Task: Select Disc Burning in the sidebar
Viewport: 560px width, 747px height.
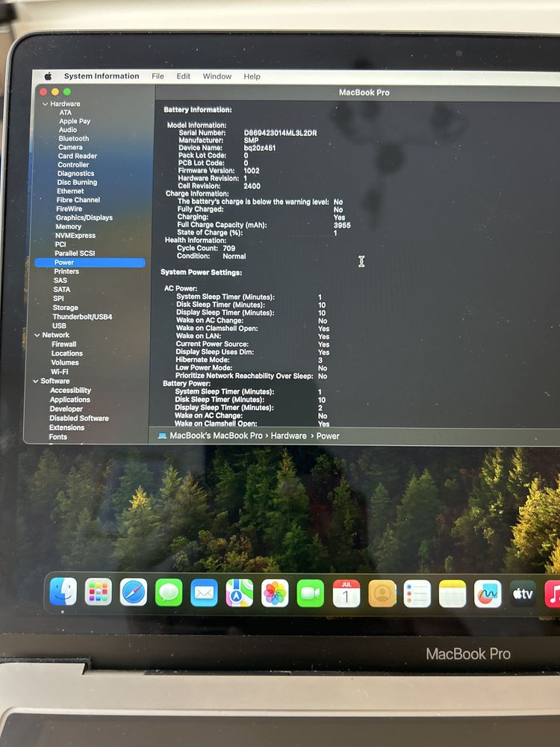Action: 77,182
